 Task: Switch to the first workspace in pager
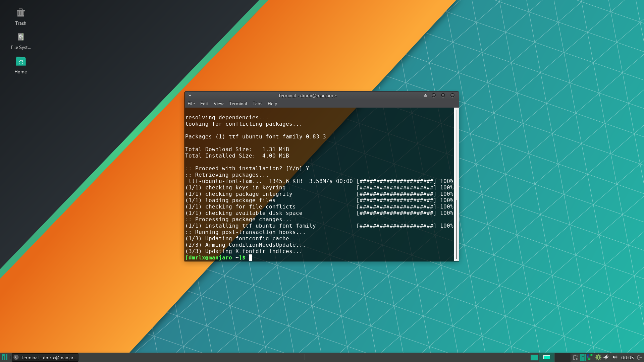click(534, 357)
